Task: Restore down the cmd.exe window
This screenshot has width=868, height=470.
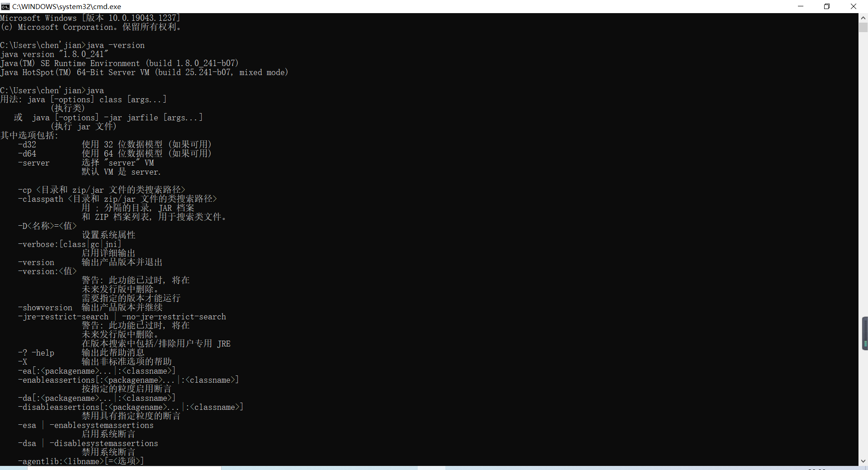Action: (x=827, y=6)
